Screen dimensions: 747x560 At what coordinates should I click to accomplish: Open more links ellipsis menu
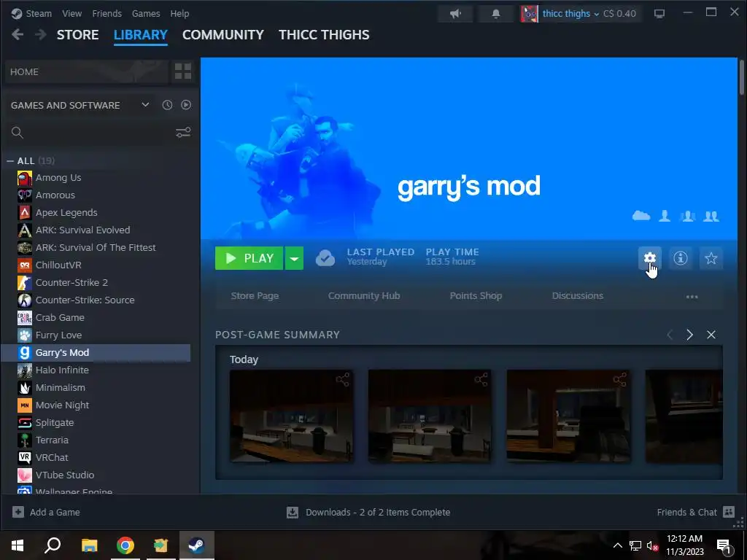point(692,297)
